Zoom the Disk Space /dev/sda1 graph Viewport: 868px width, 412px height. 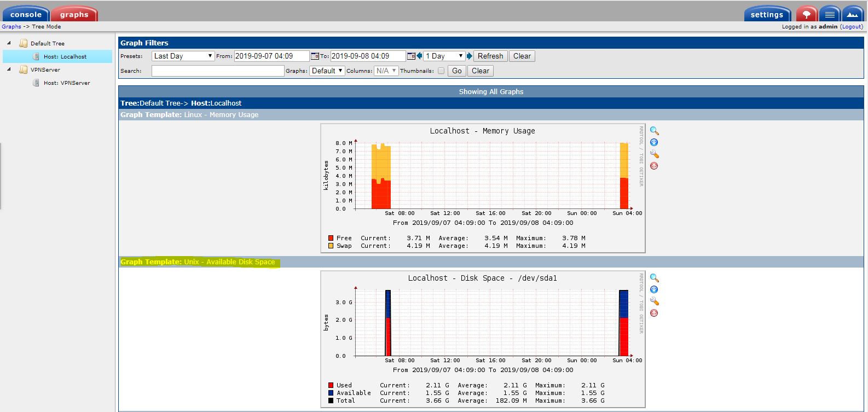[654, 278]
